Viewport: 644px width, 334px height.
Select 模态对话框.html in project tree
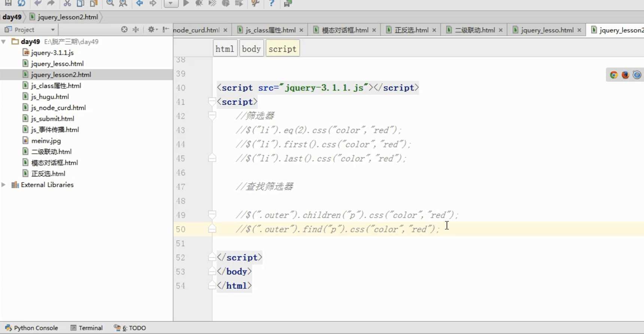pos(50,163)
